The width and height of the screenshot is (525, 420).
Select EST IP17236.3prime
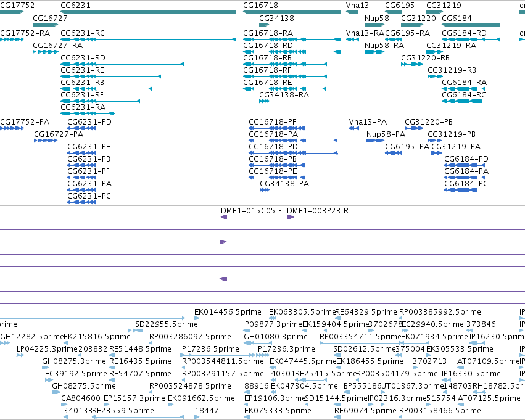point(286,349)
